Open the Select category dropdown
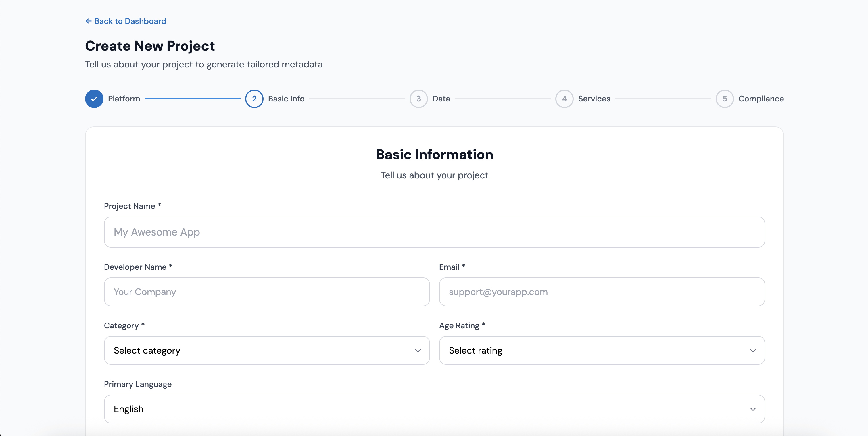The height and width of the screenshot is (436, 868). pos(266,350)
